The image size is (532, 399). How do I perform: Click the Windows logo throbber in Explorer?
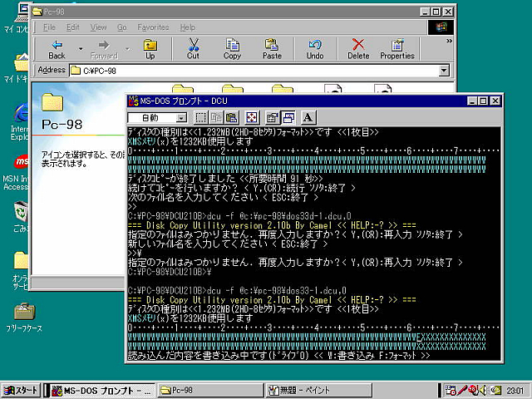[441, 27]
